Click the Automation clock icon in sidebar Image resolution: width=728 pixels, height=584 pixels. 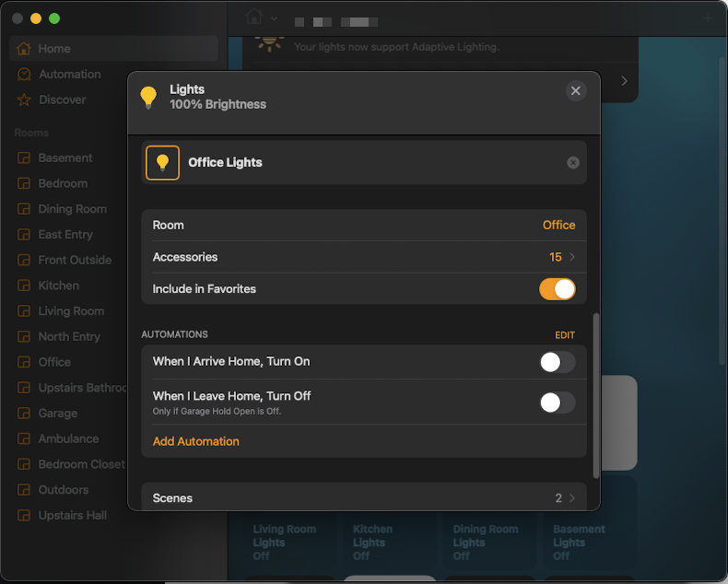tap(24, 75)
